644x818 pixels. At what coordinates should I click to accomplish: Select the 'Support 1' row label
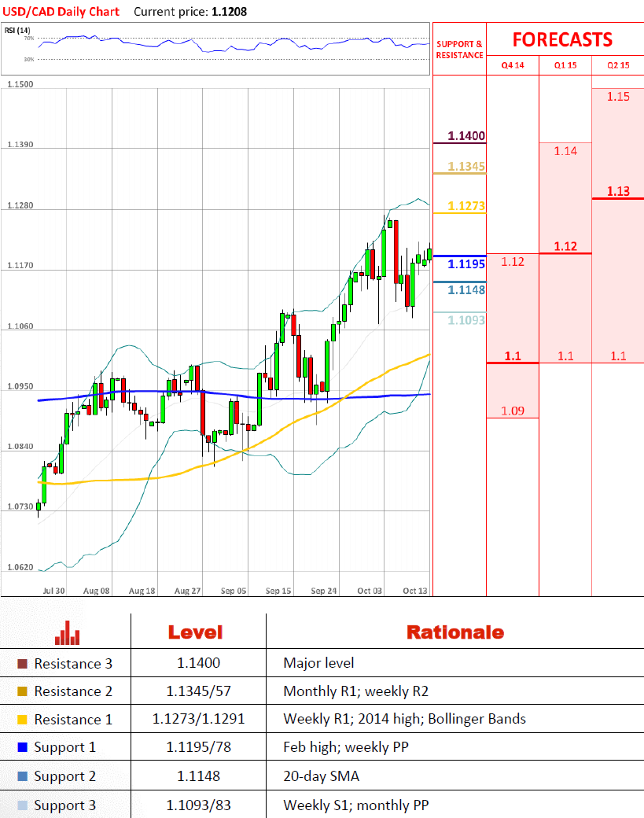64,747
